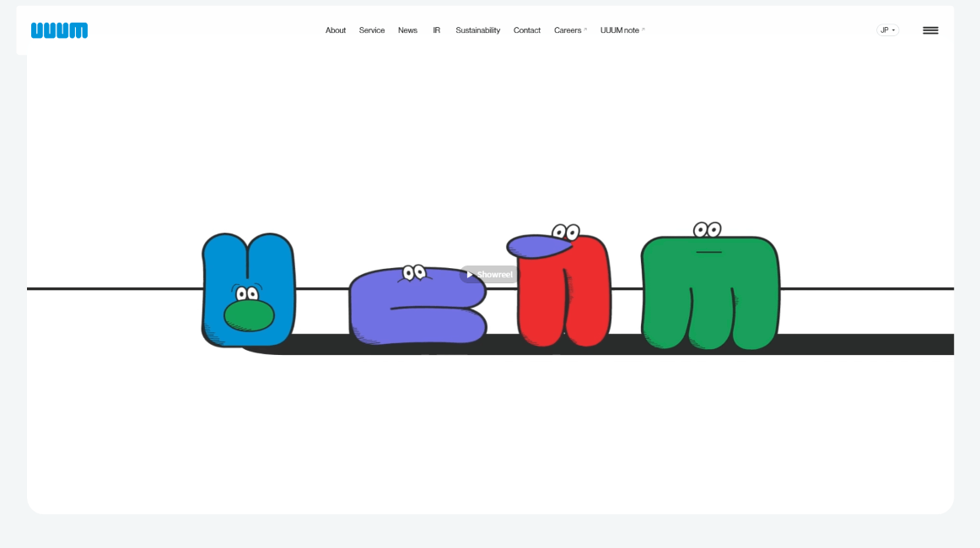Open the Contact page
980x548 pixels.
527,30
